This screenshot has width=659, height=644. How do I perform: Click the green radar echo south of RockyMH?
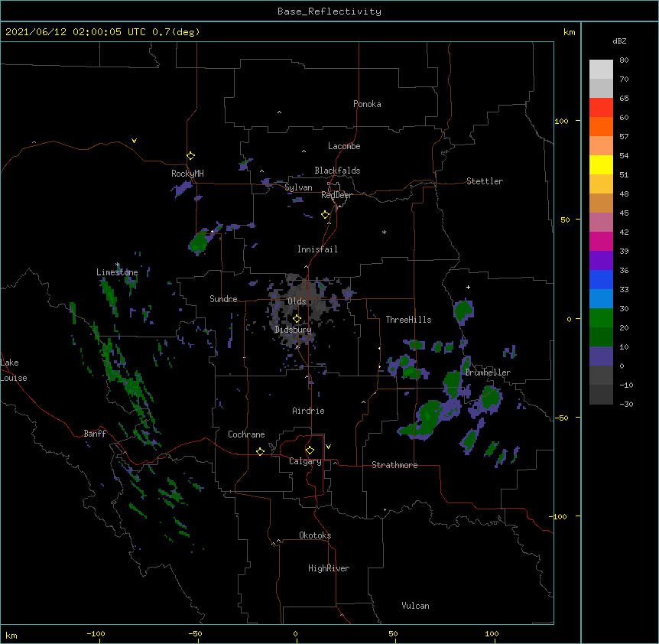[199, 242]
